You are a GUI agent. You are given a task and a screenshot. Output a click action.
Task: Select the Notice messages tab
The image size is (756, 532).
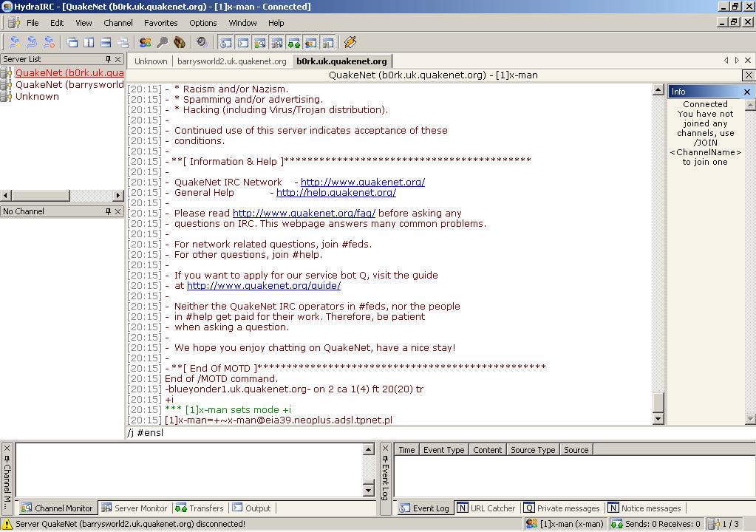[x=644, y=508]
